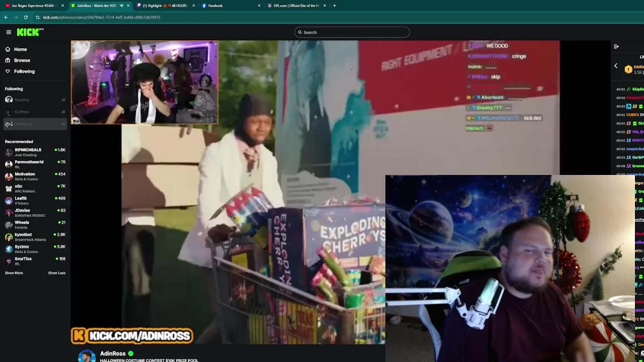Close the 48 HOURS Highlight tab
Viewport: 644px width, 362px height.
[x=194, y=6]
